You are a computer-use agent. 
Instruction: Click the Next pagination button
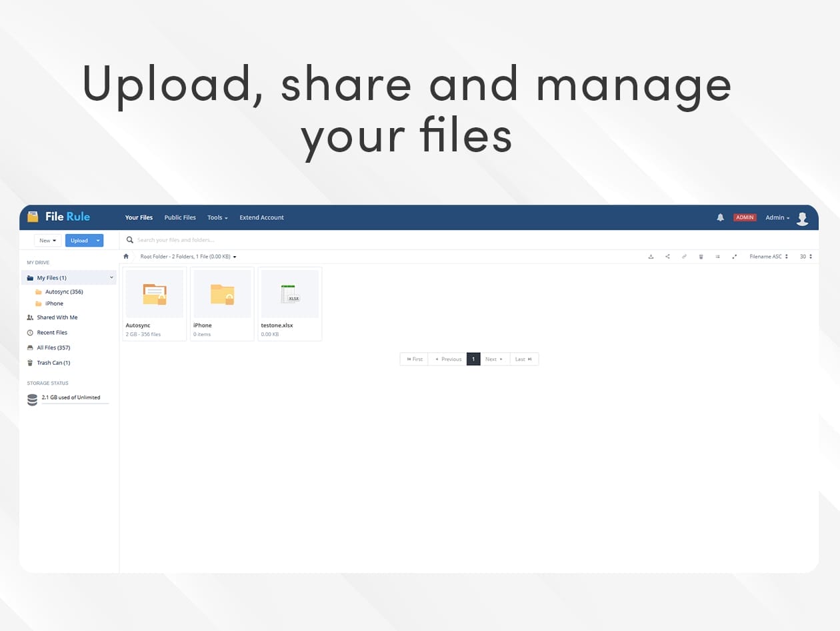coord(493,359)
